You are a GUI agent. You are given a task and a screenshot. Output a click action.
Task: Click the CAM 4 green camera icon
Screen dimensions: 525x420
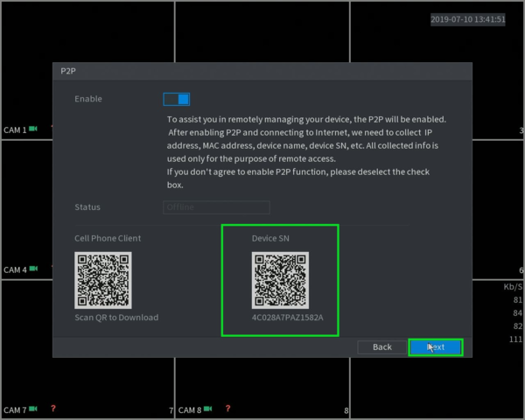click(x=33, y=269)
